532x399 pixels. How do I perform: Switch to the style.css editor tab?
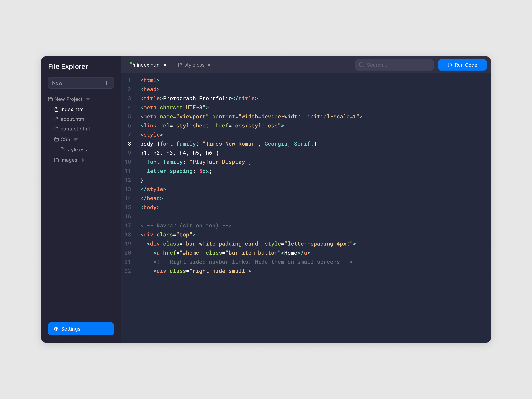(x=194, y=65)
